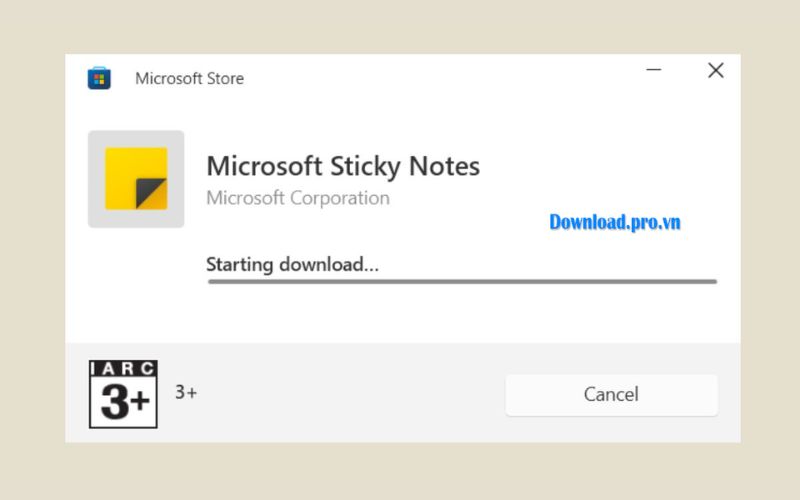The width and height of the screenshot is (800, 500).
Task: Click the Microsoft Store logo in title bar
Action: pos(99,78)
